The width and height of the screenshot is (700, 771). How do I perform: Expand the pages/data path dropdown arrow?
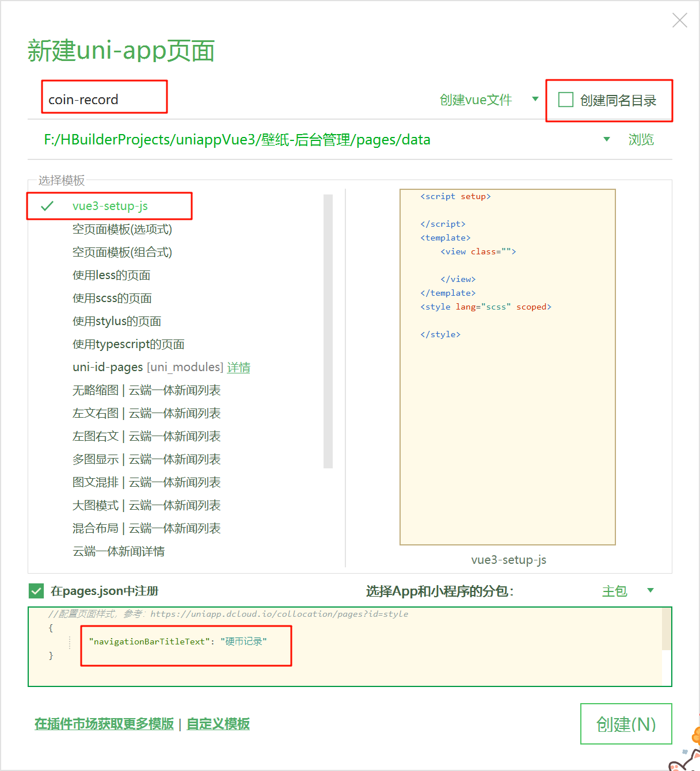606,140
